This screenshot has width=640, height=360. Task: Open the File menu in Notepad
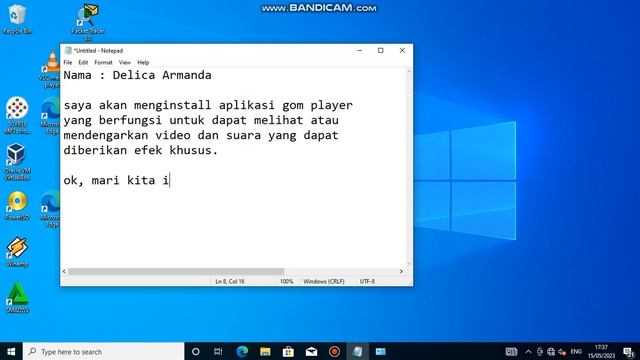(68, 62)
